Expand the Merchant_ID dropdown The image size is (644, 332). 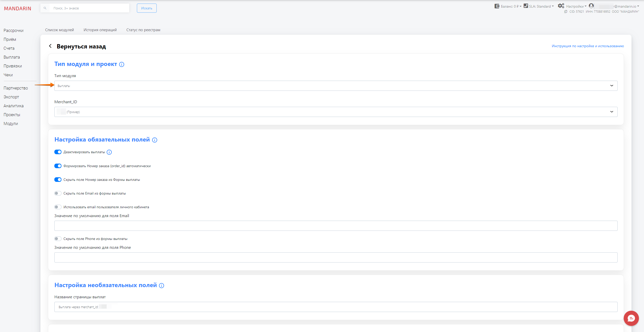[336, 112]
